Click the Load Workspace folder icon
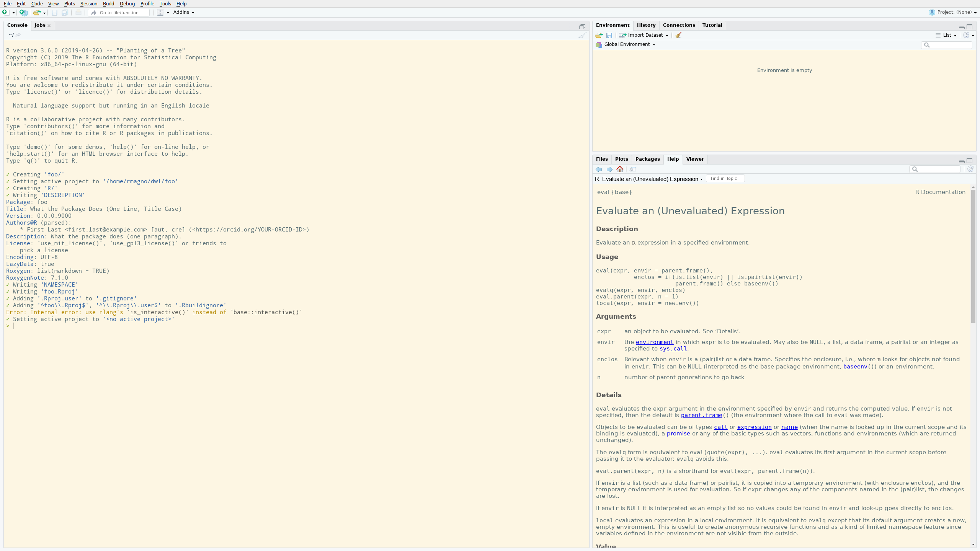 tap(599, 35)
